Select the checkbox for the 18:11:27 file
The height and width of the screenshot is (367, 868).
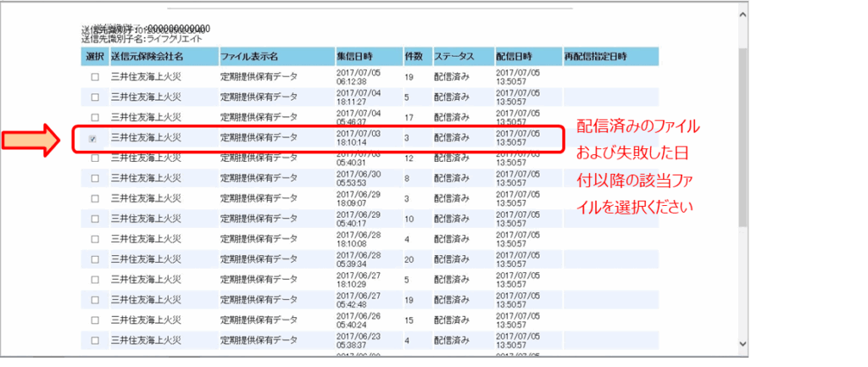pos(95,97)
